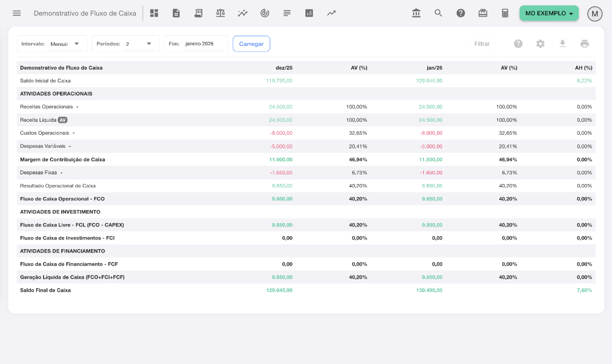The image size is (612, 364).
Task: Open the Intervalo Mensal dropdown
Action: click(65, 44)
